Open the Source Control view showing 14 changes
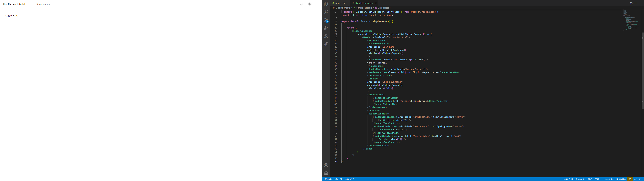The image size is (644, 181). (x=326, y=20)
